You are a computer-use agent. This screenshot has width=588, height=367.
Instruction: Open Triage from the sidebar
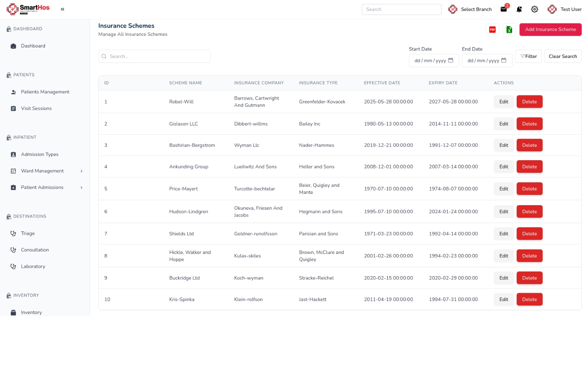pyautogui.click(x=28, y=234)
